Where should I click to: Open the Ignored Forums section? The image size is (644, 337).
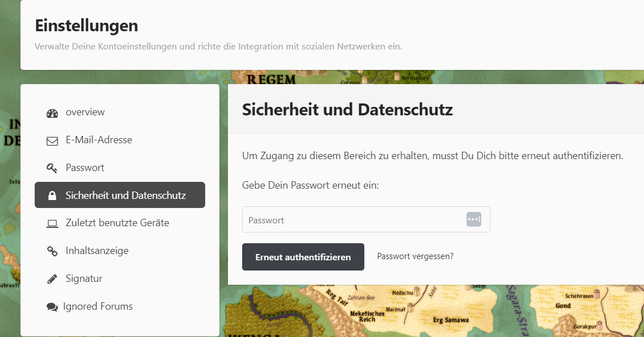98,306
